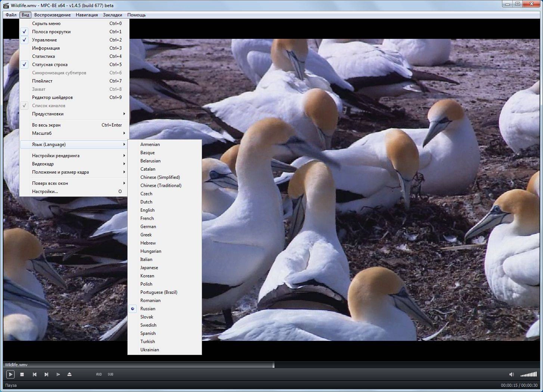Click the time counter 00:00:15 / 00:00:30

(519, 385)
